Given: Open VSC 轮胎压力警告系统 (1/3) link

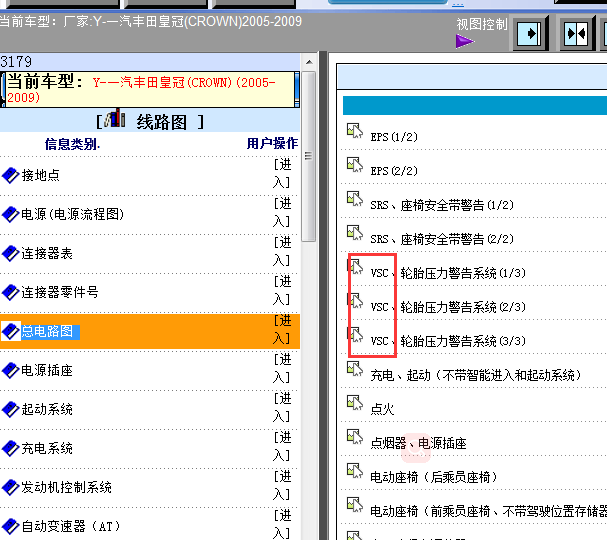Looking at the screenshot, I should (448, 273).
